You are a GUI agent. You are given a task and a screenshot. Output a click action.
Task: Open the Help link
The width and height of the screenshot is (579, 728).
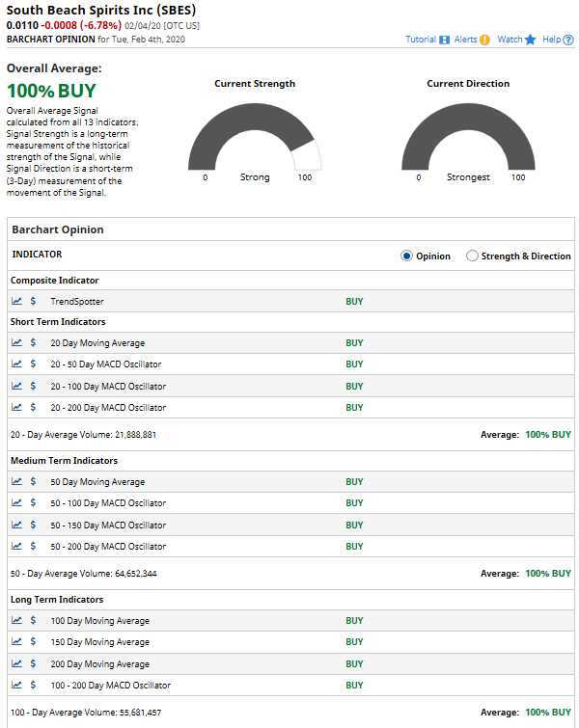[x=552, y=40]
